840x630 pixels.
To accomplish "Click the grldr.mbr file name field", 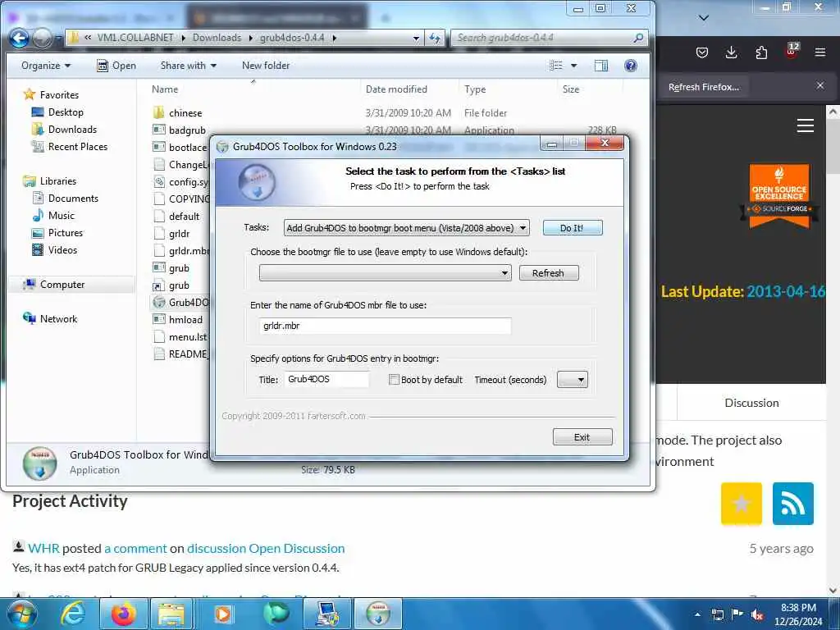I will point(386,326).
